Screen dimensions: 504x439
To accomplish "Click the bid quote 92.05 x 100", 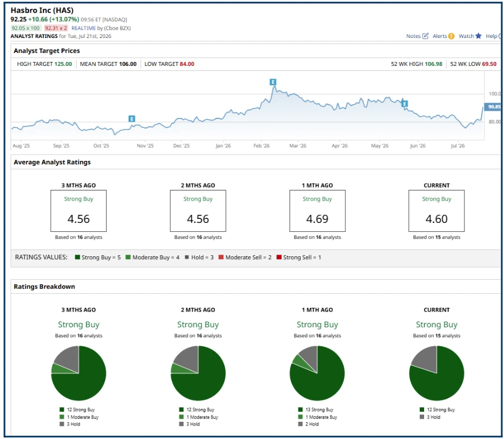I will point(26,28).
